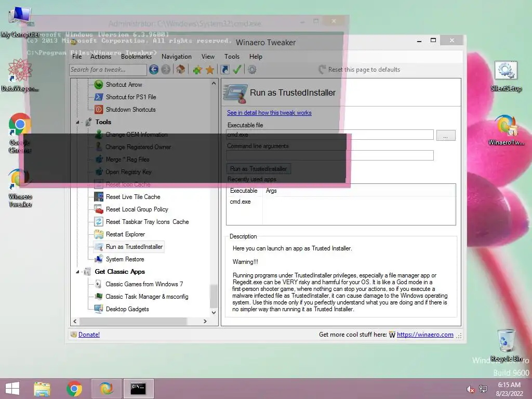Open bookmarks with the star icon
Image resolution: width=532 pixels, height=399 pixels.
(210, 70)
